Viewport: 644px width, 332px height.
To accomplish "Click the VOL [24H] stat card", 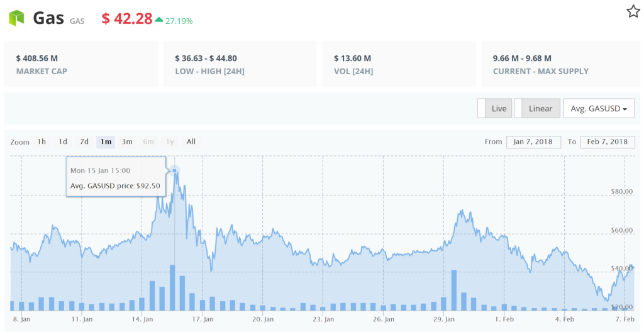I will coord(399,64).
